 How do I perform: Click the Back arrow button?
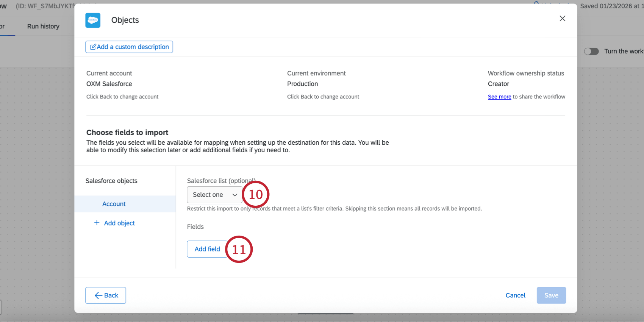pos(106,295)
